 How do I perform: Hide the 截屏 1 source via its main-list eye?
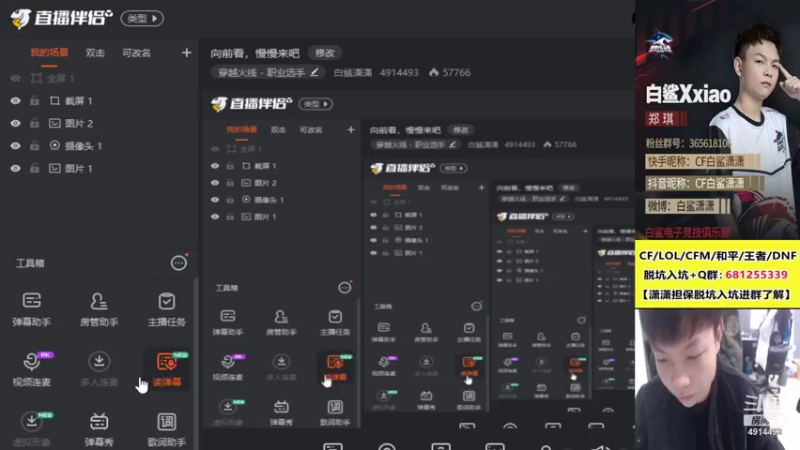[x=15, y=101]
